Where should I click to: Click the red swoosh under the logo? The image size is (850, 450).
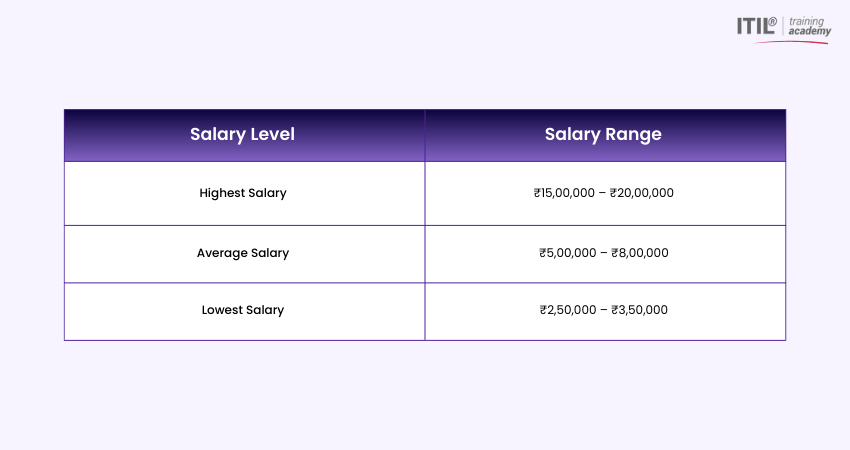click(x=791, y=42)
